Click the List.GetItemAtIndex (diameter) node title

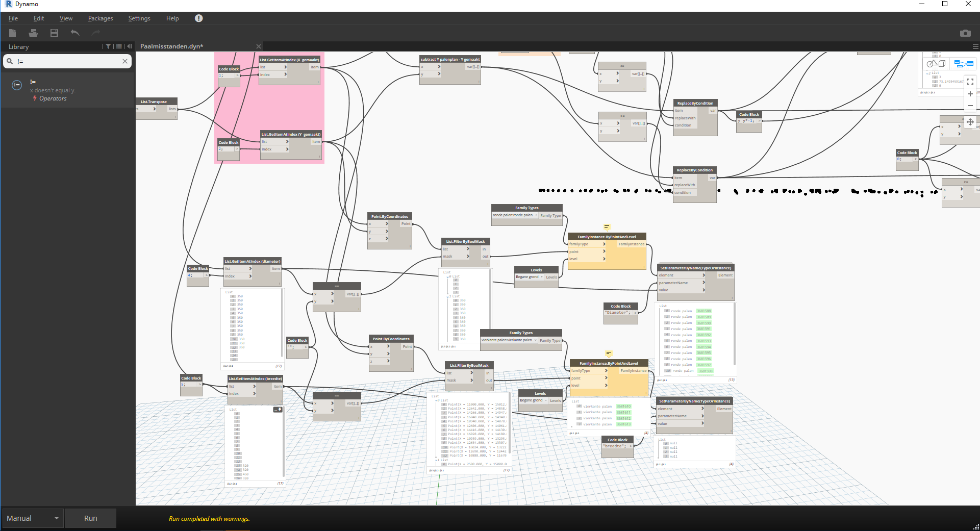(253, 261)
